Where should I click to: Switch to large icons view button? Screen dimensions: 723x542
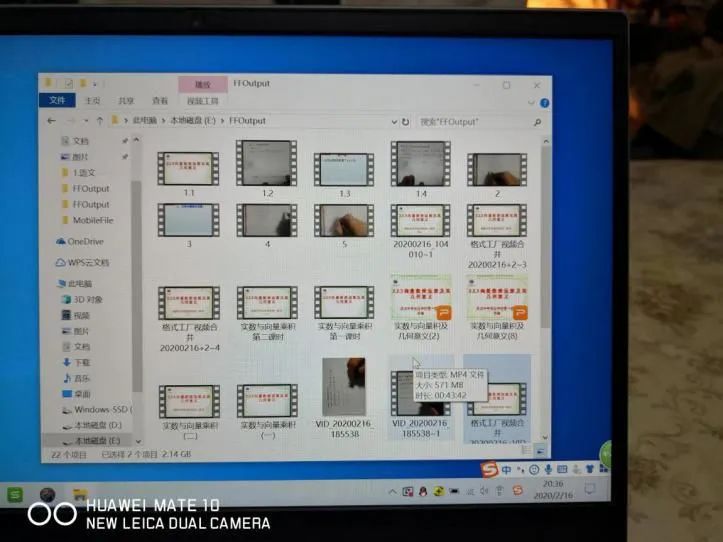(x=540, y=451)
